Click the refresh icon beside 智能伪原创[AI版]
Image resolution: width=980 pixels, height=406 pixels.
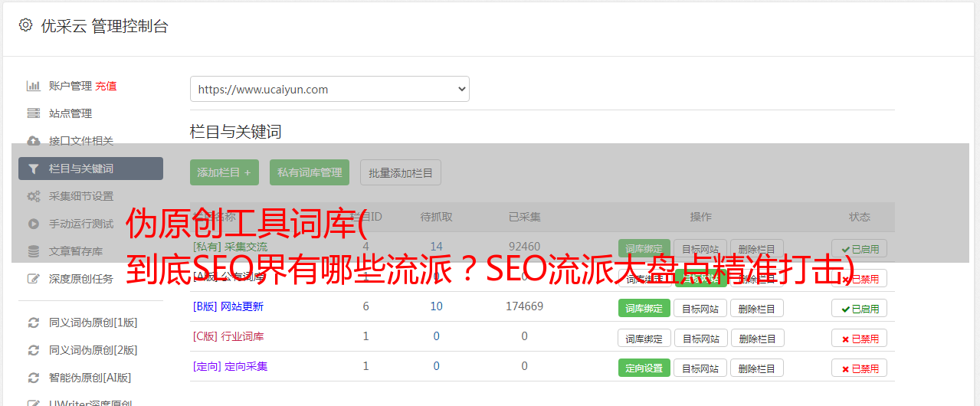[x=33, y=378]
